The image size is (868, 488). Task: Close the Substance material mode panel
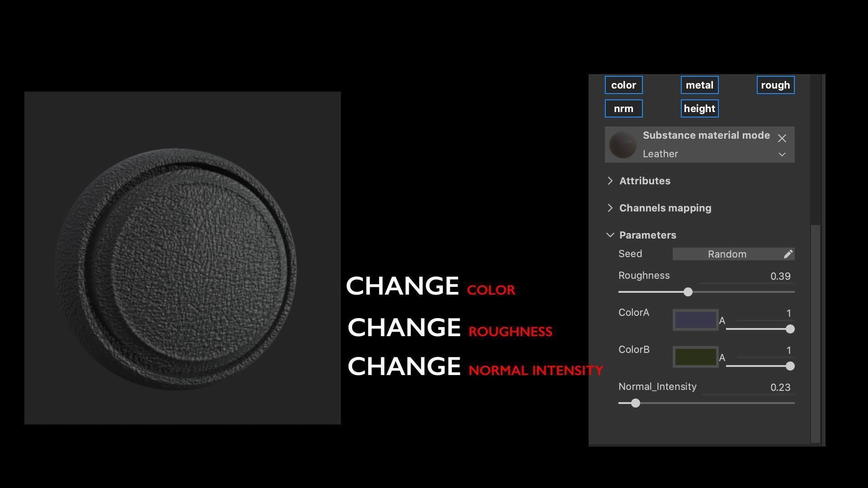pos(782,138)
